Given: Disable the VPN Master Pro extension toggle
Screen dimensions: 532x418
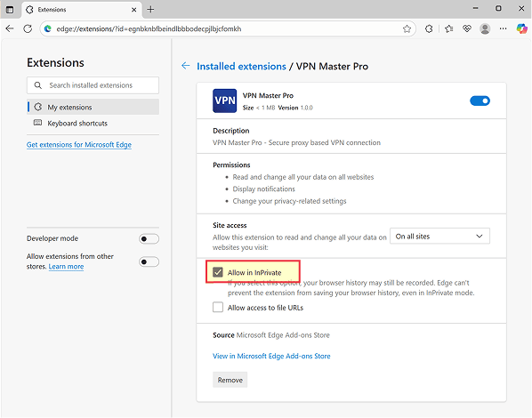Looking at the screenshot, I should point(480,100).
